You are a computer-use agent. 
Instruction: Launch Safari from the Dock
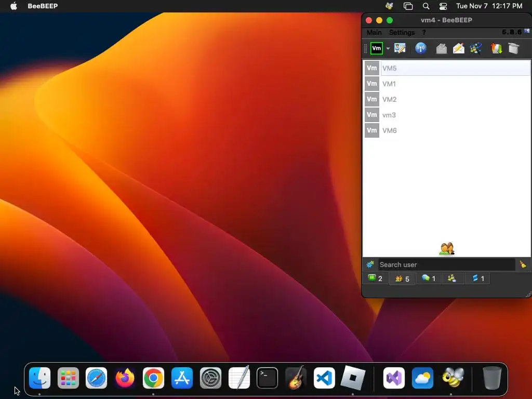click(96, 378)
